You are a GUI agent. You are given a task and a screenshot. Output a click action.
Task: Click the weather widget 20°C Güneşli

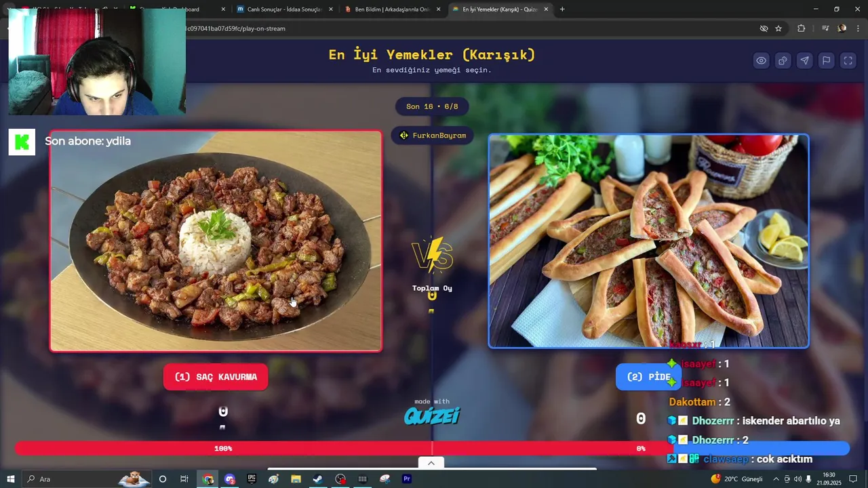point(736,479)
